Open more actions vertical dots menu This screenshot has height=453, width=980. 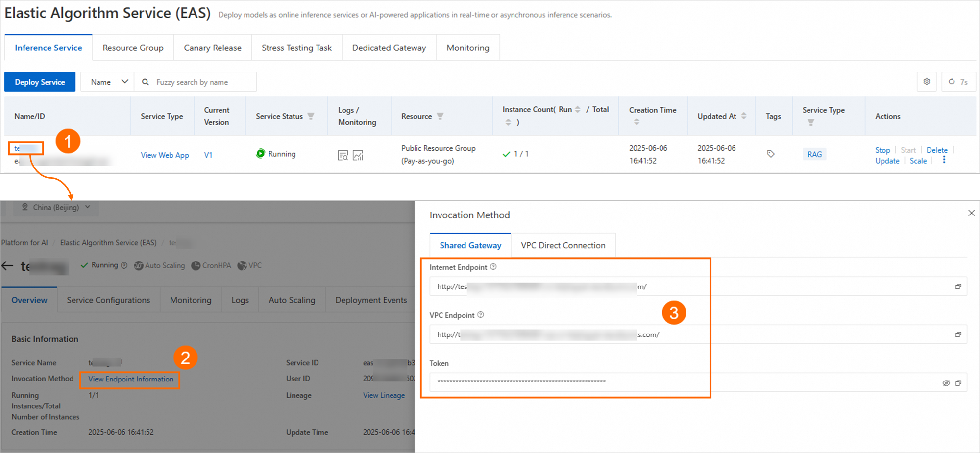click(944, 160)
